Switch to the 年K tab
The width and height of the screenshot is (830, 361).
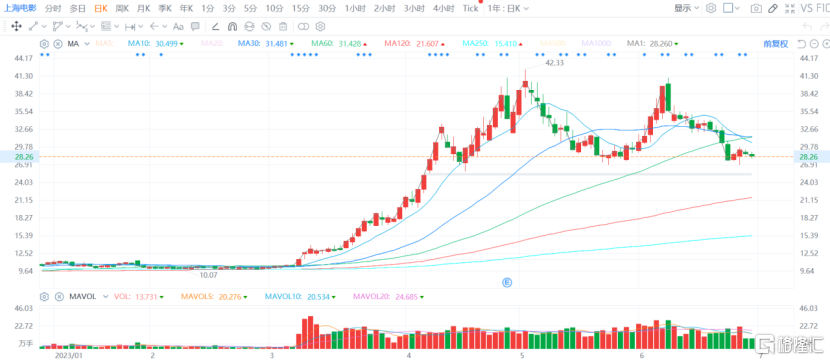186,8
